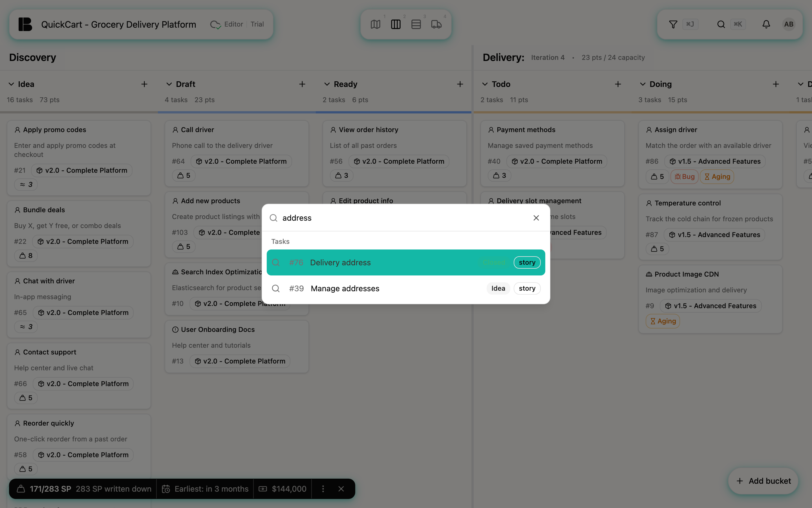Viewport: 812px width, 508px height.
Task: Switch to the list rows view icon
Action: click(x=416, y=24)
